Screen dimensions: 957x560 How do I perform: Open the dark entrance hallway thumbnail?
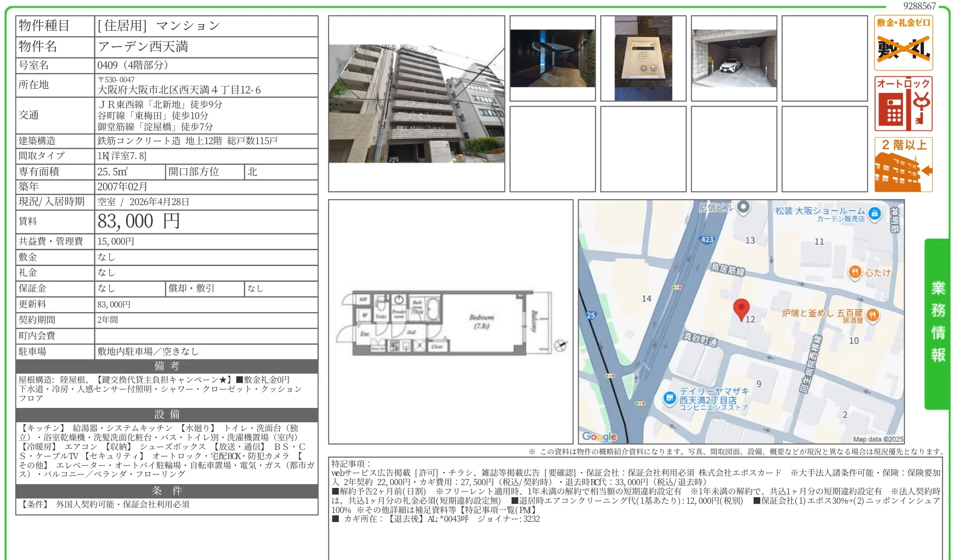point(552,58)
